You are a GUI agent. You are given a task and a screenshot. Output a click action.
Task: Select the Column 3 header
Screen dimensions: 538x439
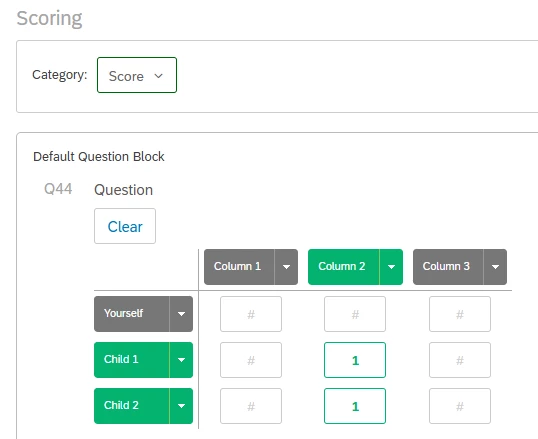pyautogui.click(x=448, y=267)
